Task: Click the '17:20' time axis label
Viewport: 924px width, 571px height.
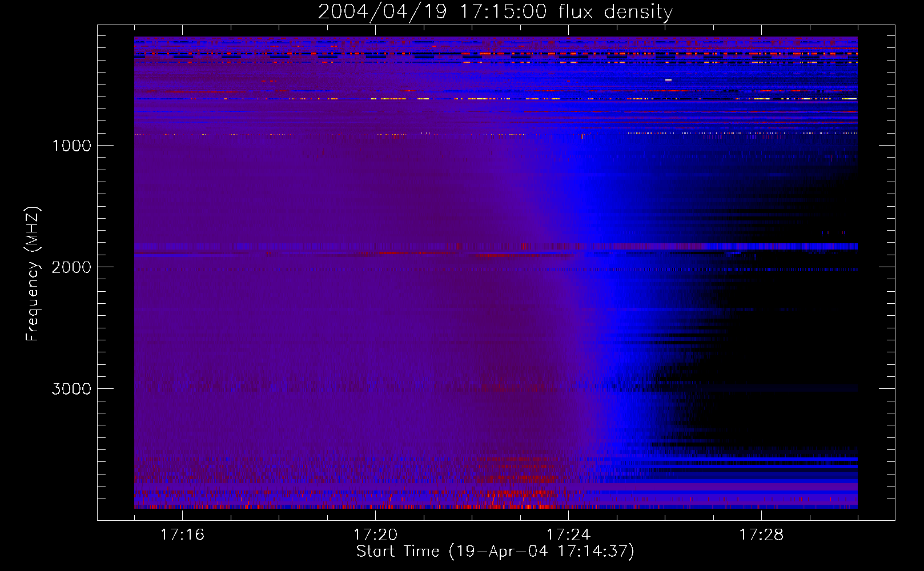Action: (x=375, y=534)
